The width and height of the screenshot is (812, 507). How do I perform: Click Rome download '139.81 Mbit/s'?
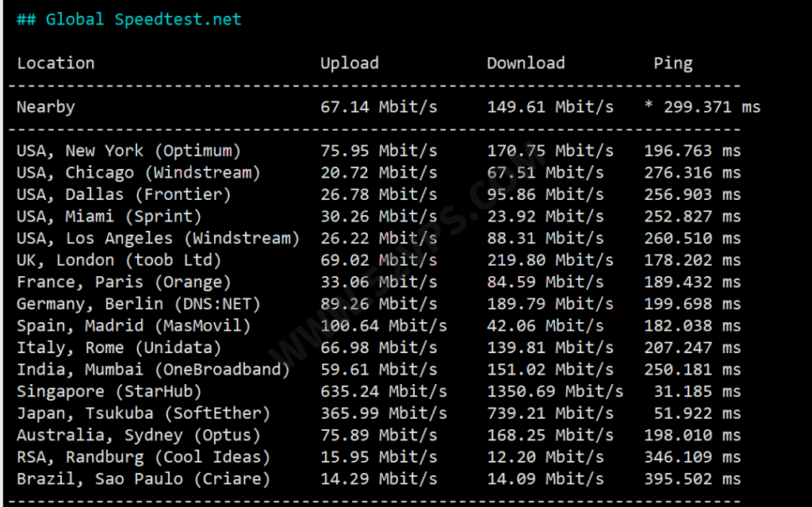pyautogui.click(x=550, y=347)
